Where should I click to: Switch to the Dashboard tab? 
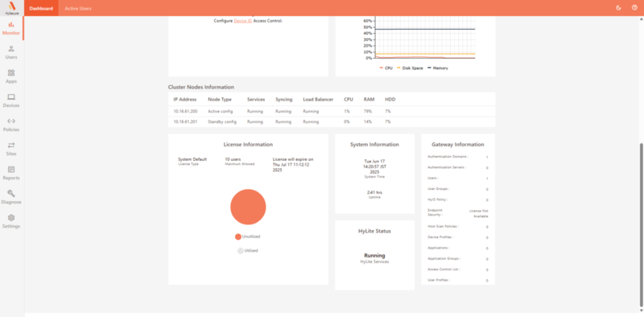click(41, 8)
